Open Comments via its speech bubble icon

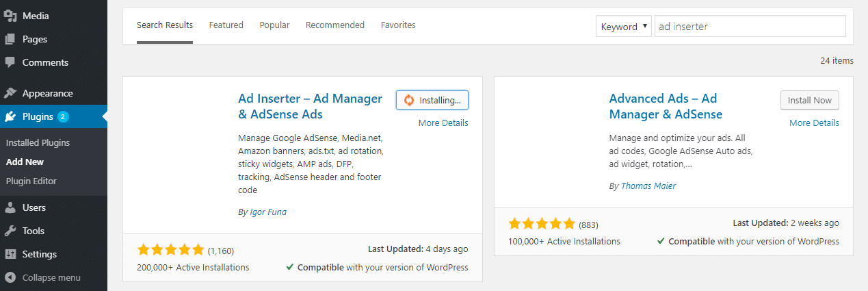10,62
